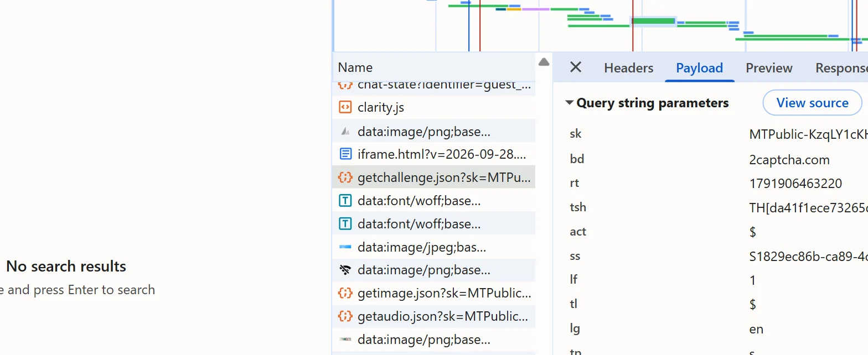The width and height of the screenshot is (868, 355).
Task: Click the ss value S1829ec86b-ca89
Action: pyautogui.click(x=808, y=256)
